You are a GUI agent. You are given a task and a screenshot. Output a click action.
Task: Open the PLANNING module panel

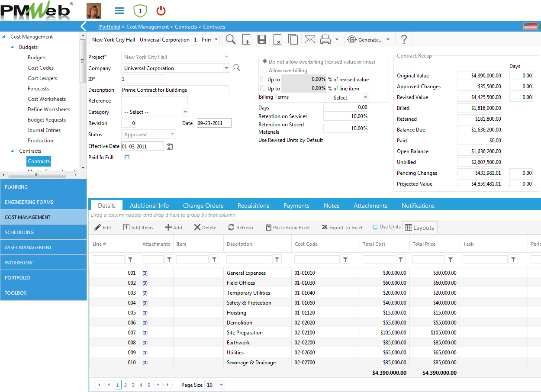[x=43, y=187]
